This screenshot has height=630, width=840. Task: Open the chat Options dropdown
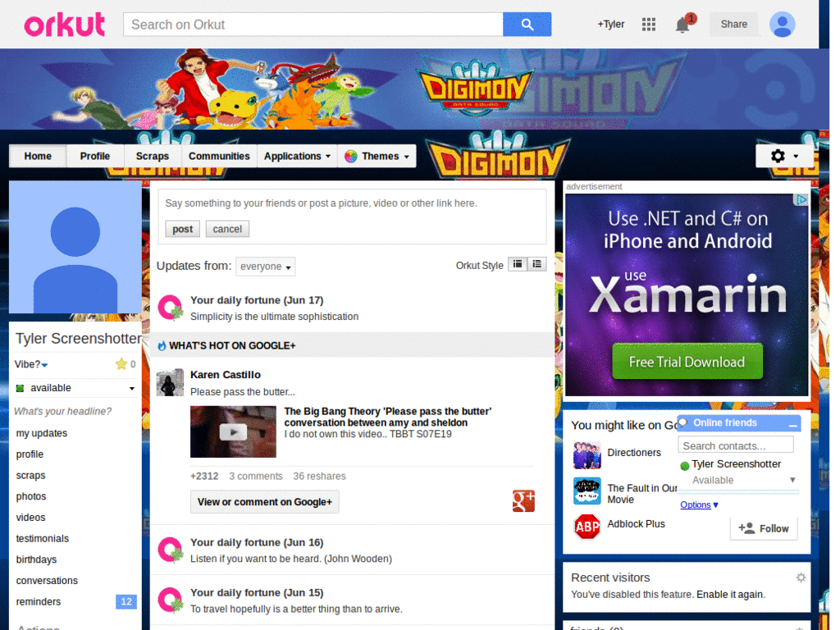click(699, 504)
